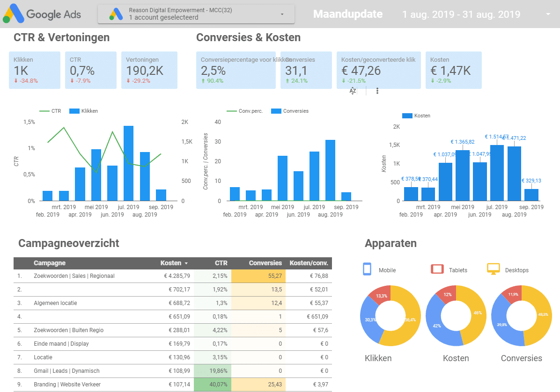The height and width of the screenshot is (392, 560).
Task: Click the three-dot overflow menu icon
Action: pyautogui.click(x=377, y=91)
